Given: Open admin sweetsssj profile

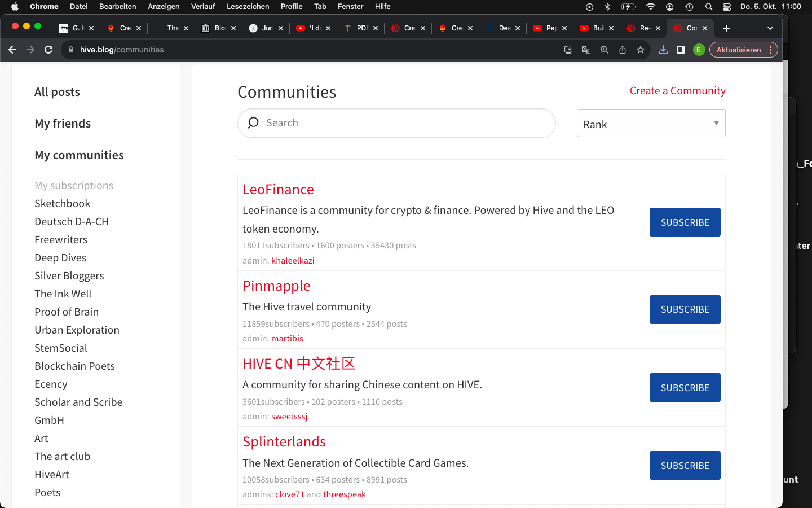Looking at the screenshot, I should coord(289,417).
